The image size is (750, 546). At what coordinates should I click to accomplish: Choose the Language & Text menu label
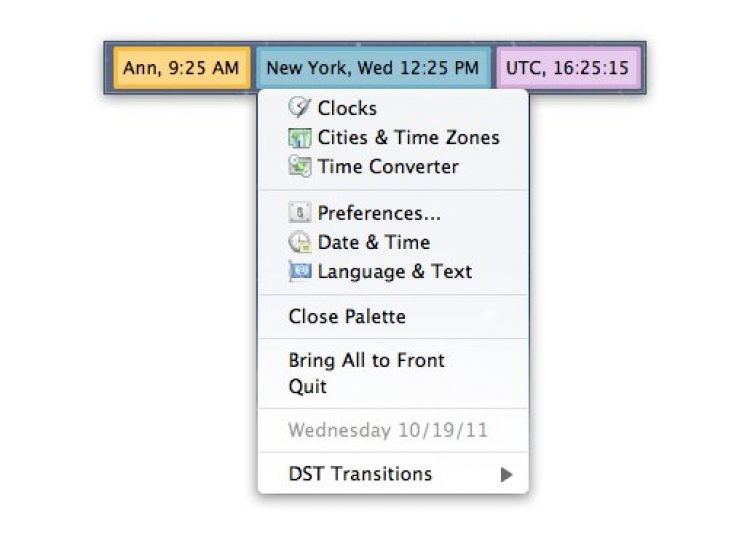(x=394, y=271)
